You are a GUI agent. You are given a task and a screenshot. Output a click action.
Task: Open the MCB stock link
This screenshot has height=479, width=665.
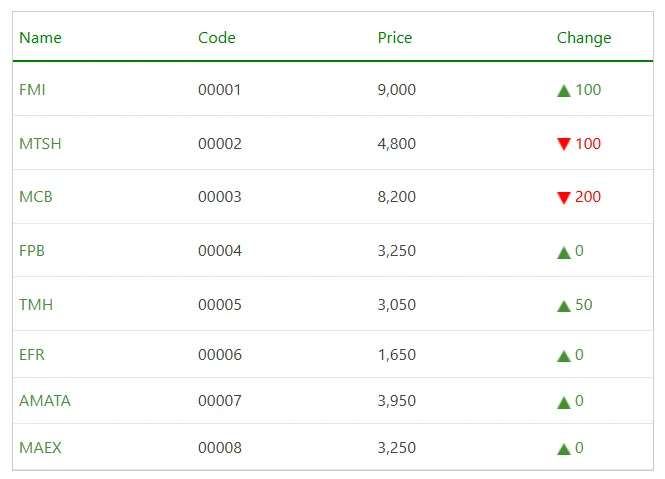pos(36,197)
